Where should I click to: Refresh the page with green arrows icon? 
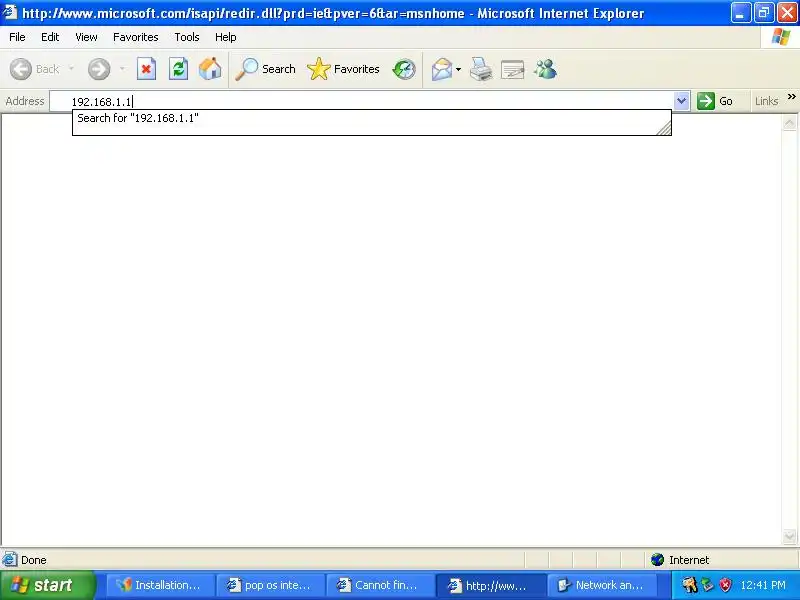pyautogui.click(x=179, y=69)
